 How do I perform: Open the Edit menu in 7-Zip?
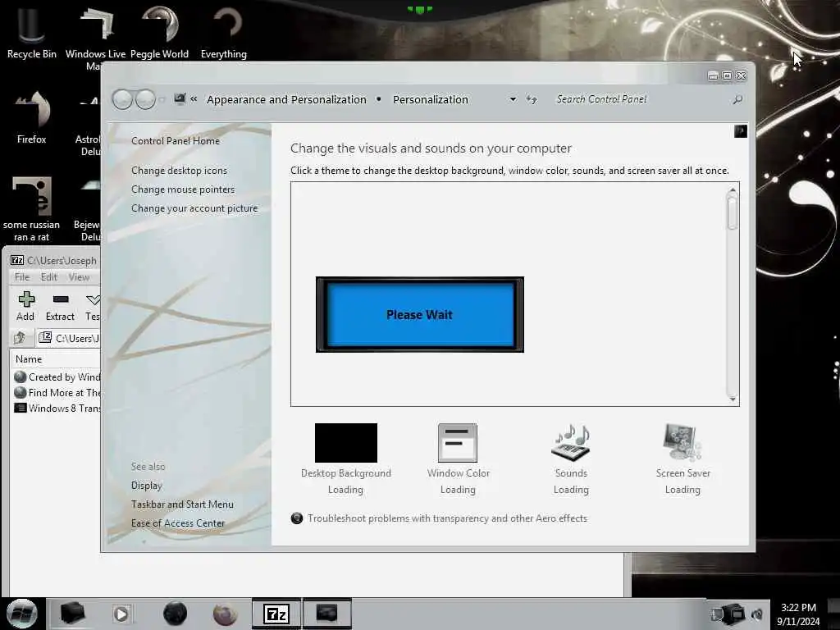pos(48,277)
